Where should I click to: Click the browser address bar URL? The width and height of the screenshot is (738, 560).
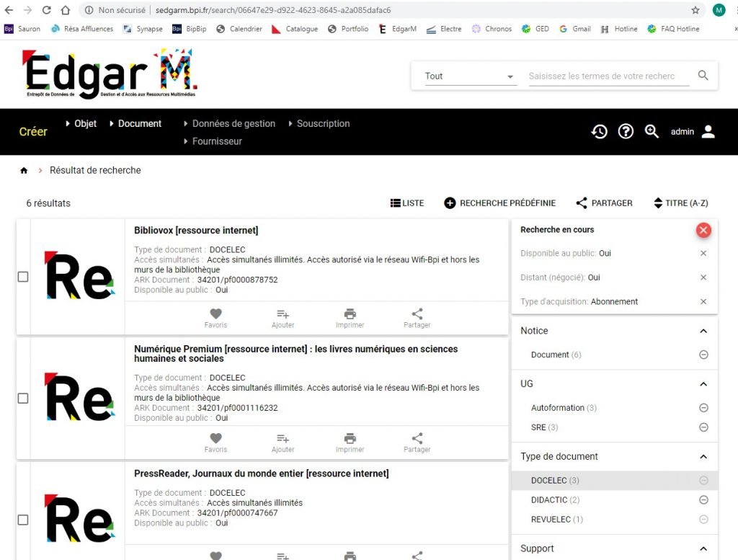(273, 10)
